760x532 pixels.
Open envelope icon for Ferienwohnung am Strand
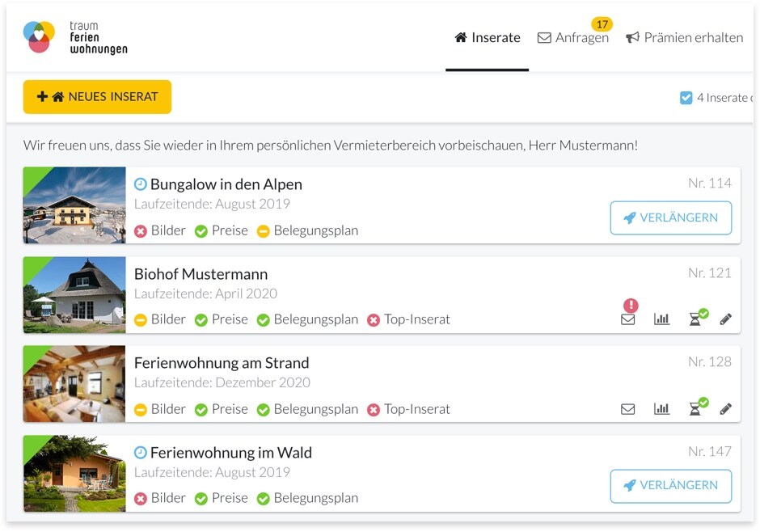pyautogui.click(x=627, y=409)
